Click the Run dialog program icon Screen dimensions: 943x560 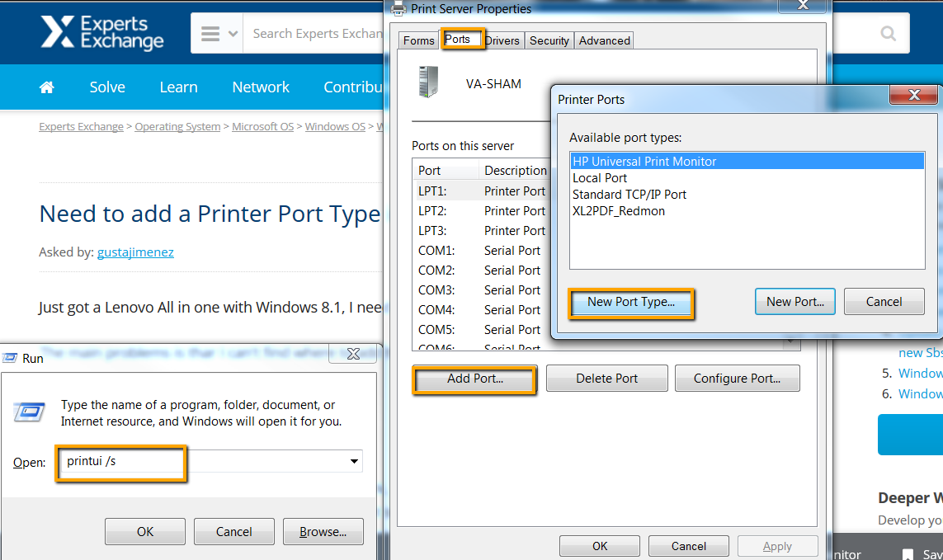[x=30, y=412]
